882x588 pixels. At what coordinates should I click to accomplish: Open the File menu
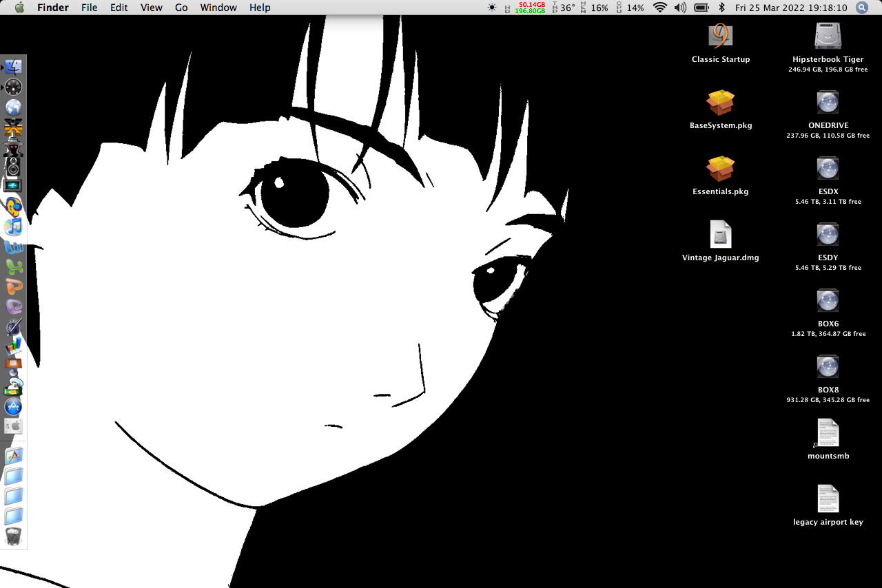(x=89, y=8)
